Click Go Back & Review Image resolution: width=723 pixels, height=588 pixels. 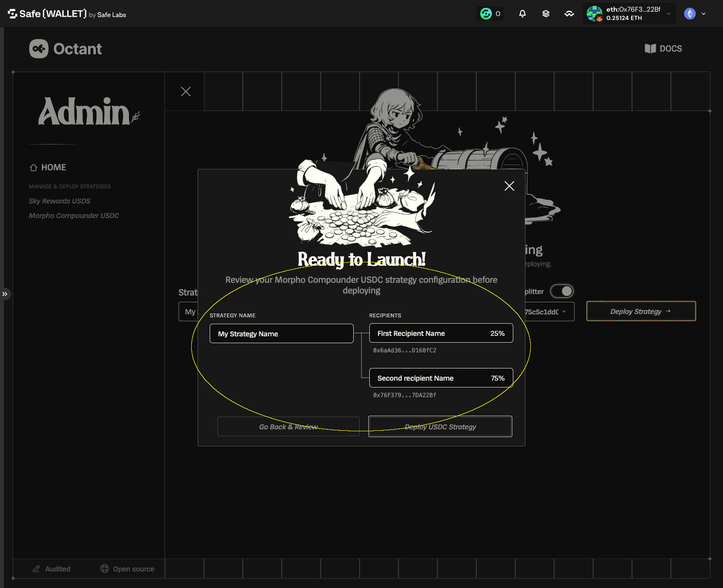click(x=289, y=426)
